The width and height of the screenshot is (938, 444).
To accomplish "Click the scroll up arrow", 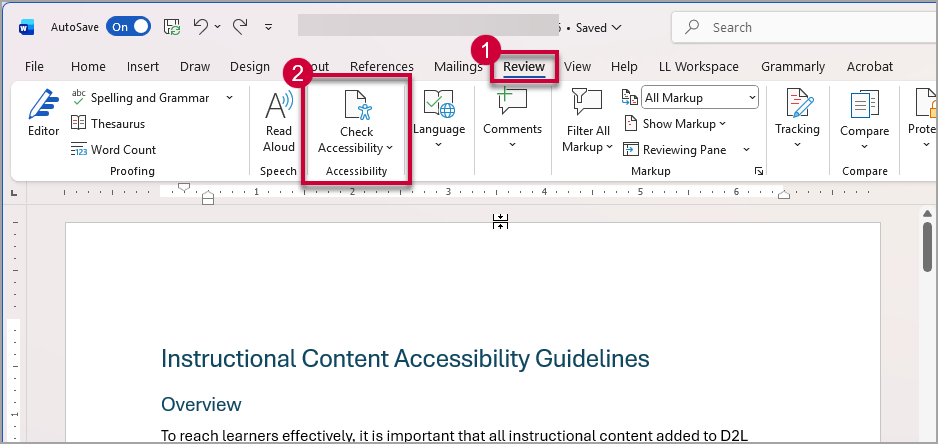I will pyautogui.click(x=927, y=213).
